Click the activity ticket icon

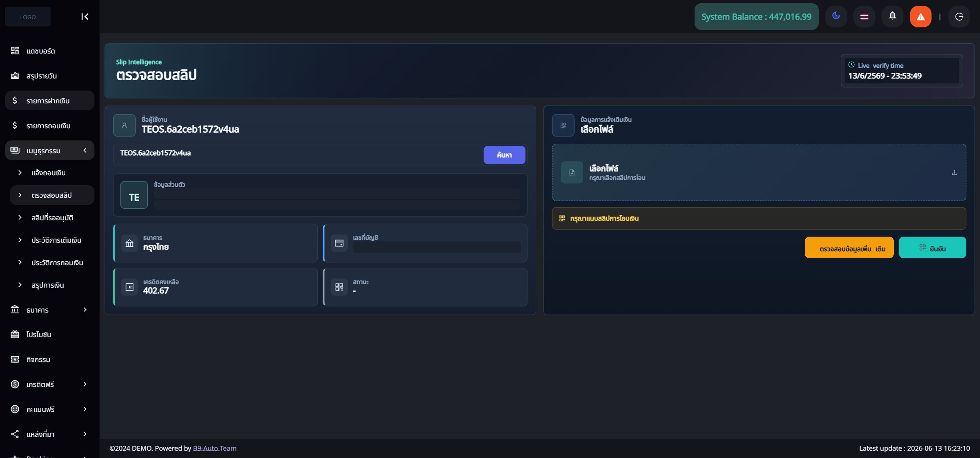pyautogui.click(x=15, y=360)
